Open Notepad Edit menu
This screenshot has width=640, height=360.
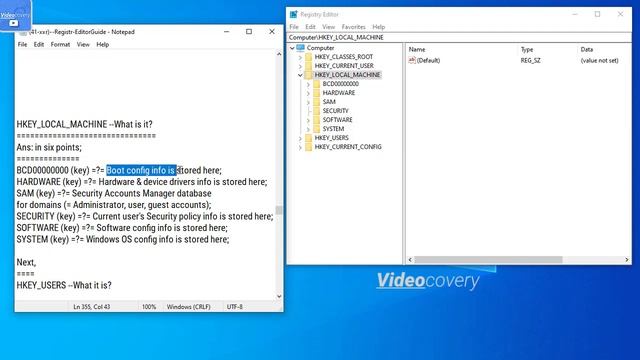point(39,44)
